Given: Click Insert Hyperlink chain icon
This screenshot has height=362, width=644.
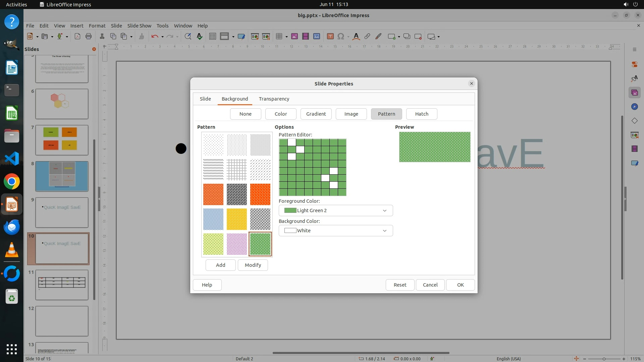Looking at the screenshot, I should coord(367,37).
